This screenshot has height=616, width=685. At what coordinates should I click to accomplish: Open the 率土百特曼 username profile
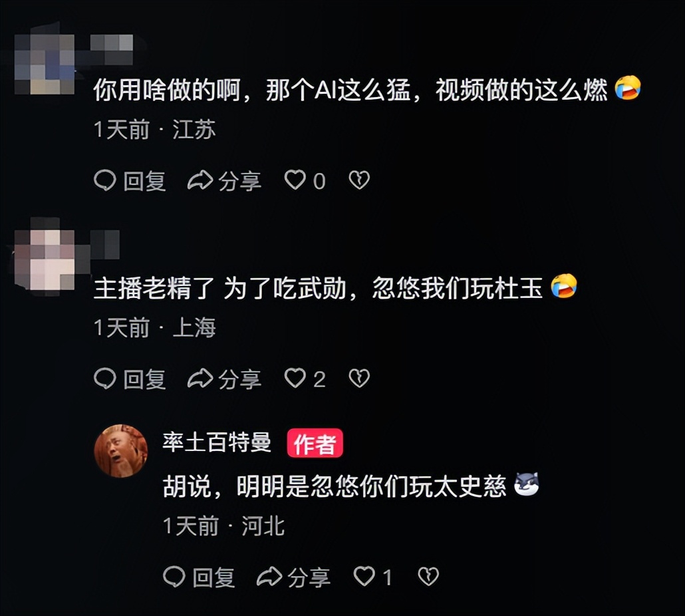coord(217,442)
